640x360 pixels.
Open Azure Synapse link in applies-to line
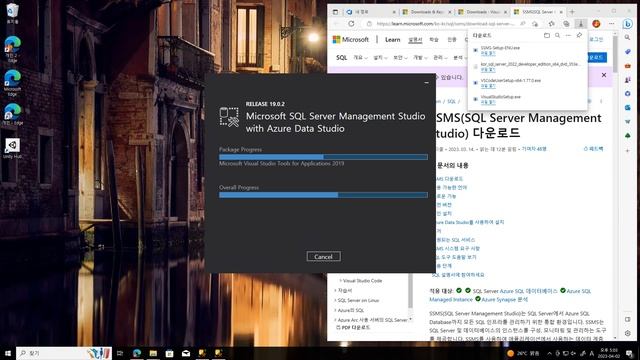click(x=504, y=300)
